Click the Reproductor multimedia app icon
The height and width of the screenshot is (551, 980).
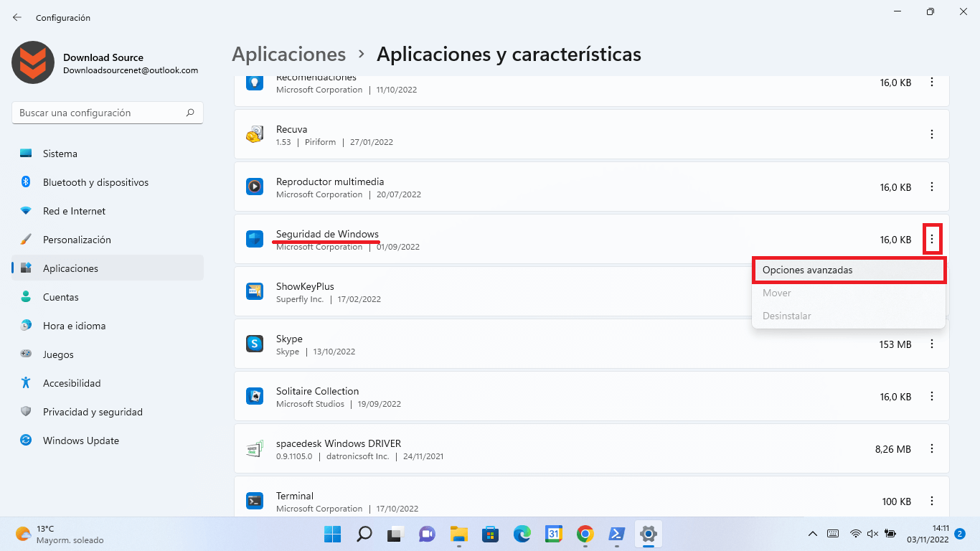255,187
